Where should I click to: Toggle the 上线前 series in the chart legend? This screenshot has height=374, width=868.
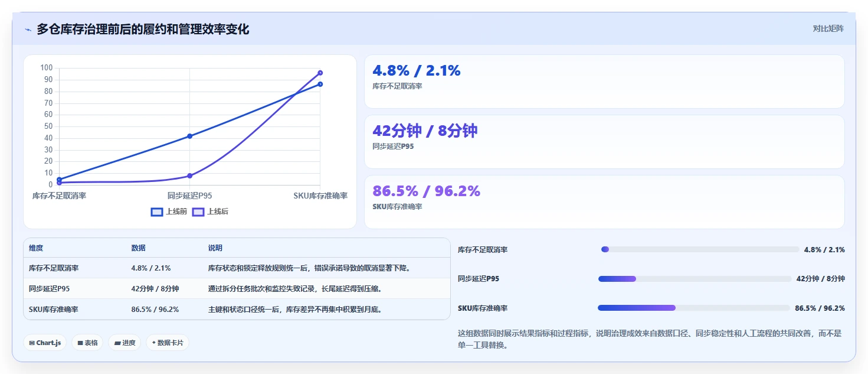(169, 212)
